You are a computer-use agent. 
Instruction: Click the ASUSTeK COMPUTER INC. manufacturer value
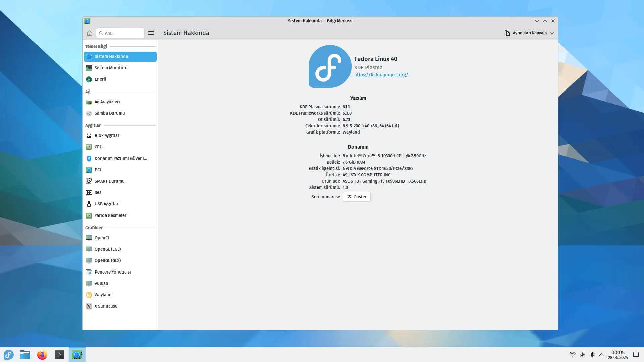tap(367, 175)
